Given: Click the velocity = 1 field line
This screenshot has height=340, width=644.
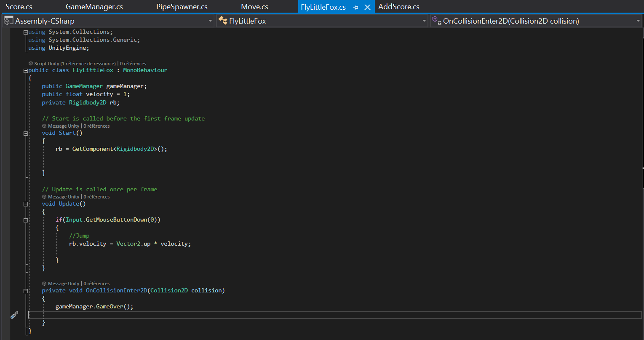Looking at the screenshot, I should point(86,94).
